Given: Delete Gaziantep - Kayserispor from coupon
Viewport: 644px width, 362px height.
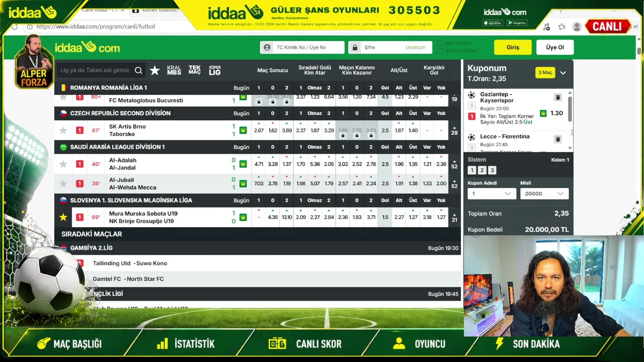Looking at the screenshot, I should coord(558,98).
